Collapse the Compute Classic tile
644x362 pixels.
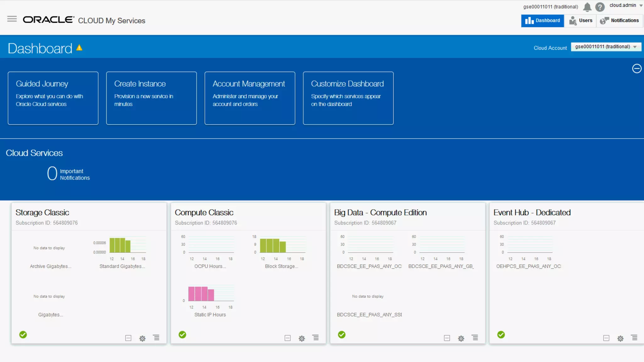click(287, 338)
